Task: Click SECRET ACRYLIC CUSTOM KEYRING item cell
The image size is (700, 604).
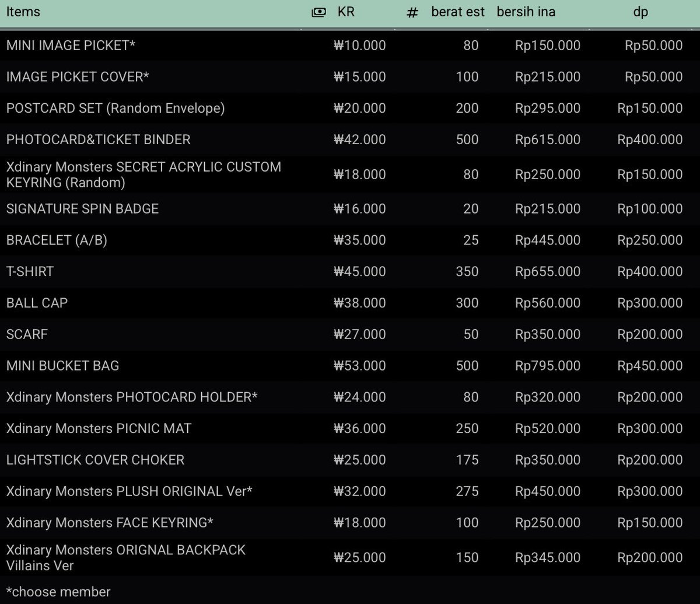Action: tap(143, 174)
